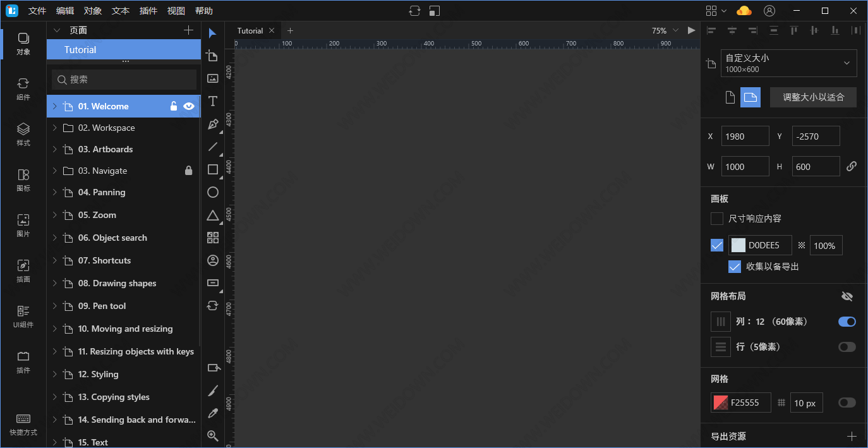Turn off the 列 columns toggle
This screenshot has width=868, height=448.
pos(847,322)
